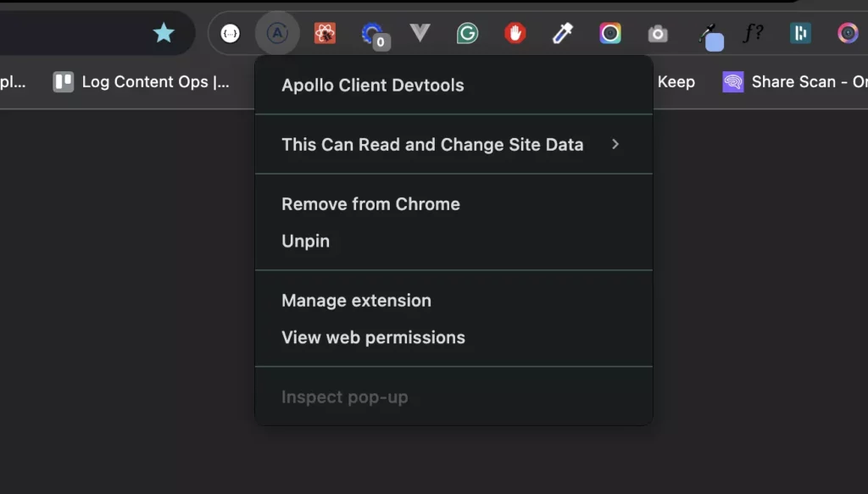Open the red stop-hand ad blocker icon
868x494 pixels.
click(515, 33)
